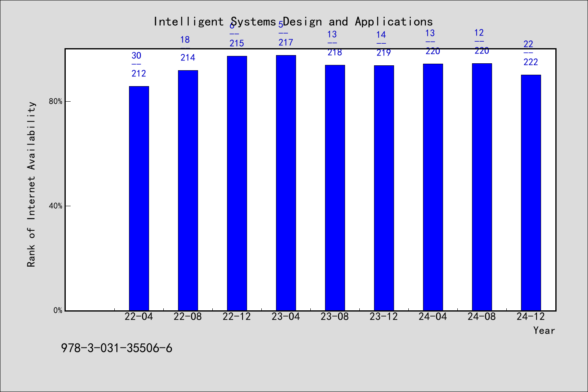Click the data label 18 over 214
This screenshot has width=588, height=392.
pos(188,49)
